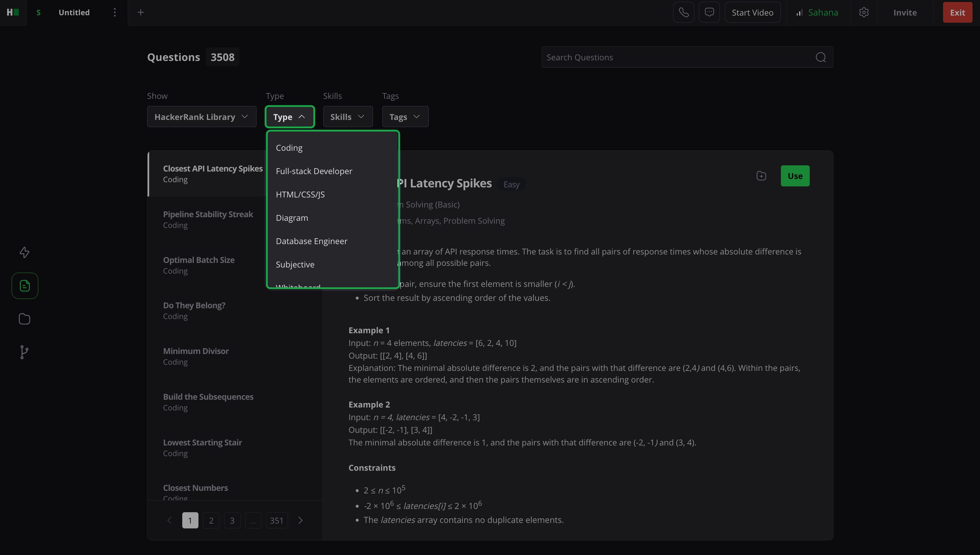This screenshot has width=980, height=555.
Task: Click the add-to-folder icon beside Use
Action: point(761,176)
